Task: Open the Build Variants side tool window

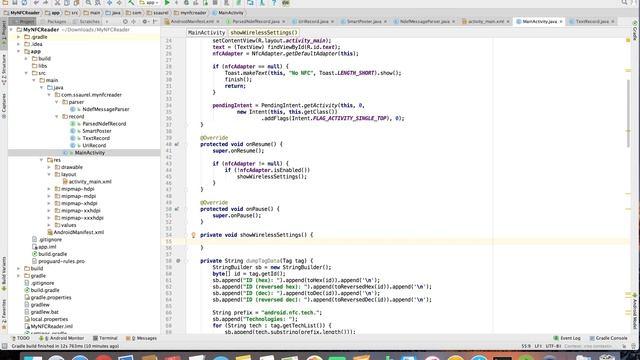Action: (x=4, y=273)
